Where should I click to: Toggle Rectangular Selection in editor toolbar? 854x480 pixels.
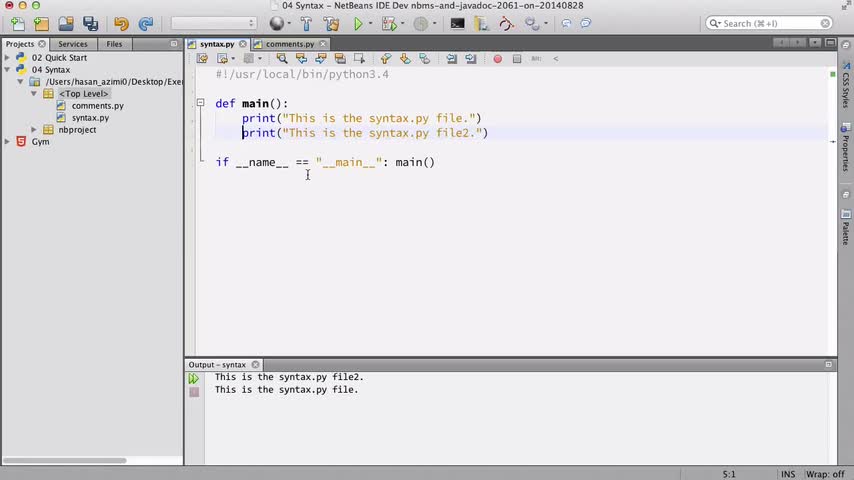pos(359,58)
